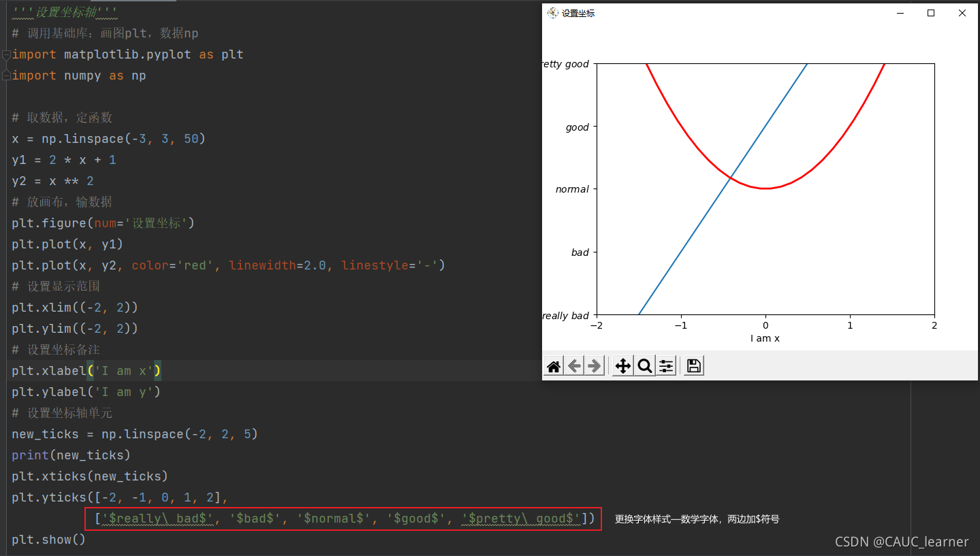Go forward to next plot view

point(595,367)
